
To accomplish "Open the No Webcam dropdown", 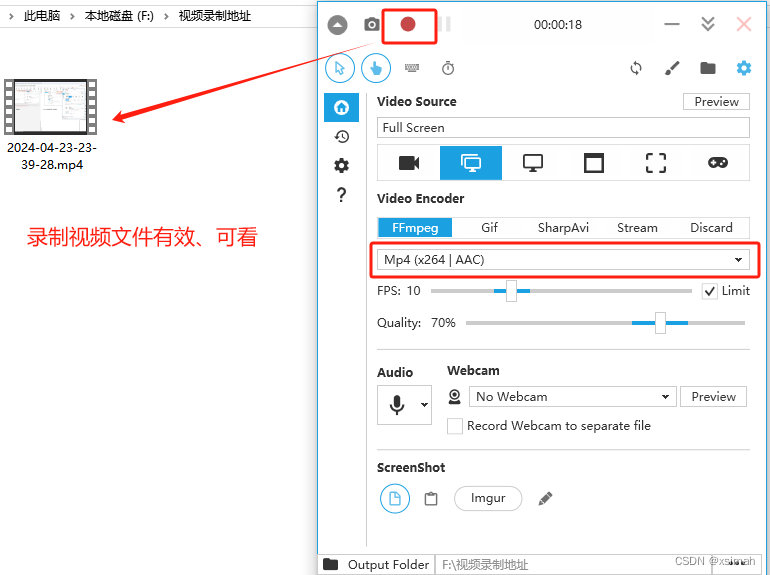I will click(x=573, y=396).
